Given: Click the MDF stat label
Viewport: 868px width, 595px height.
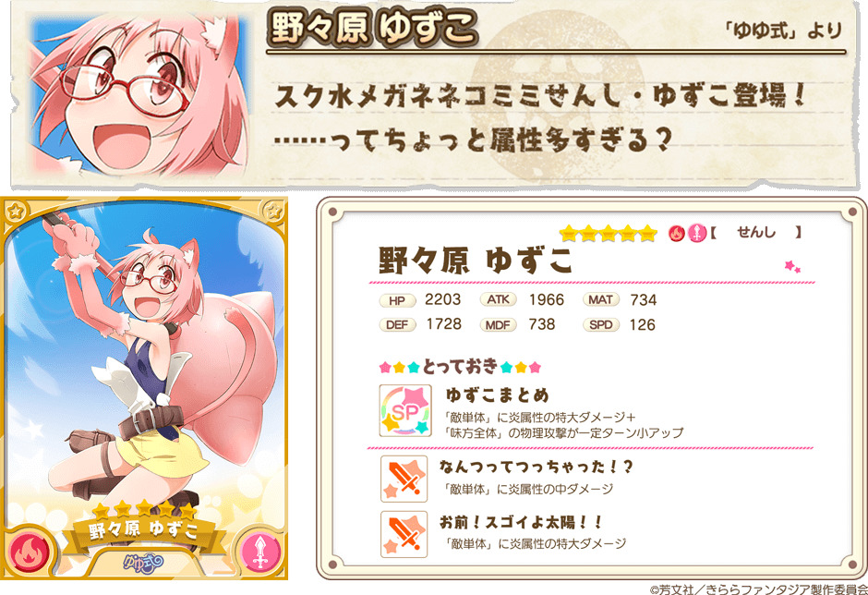Looking at the screenshot, I should (x=498, y=324).
